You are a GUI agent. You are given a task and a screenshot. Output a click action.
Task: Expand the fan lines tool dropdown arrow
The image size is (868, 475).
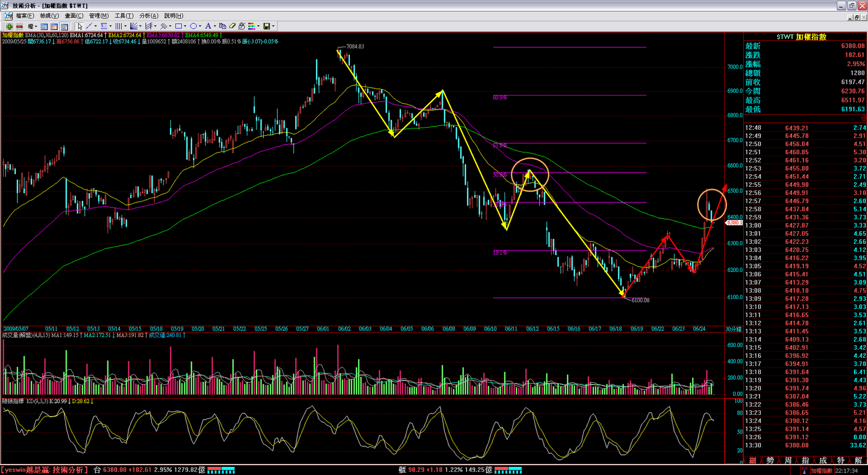(141, 26)
